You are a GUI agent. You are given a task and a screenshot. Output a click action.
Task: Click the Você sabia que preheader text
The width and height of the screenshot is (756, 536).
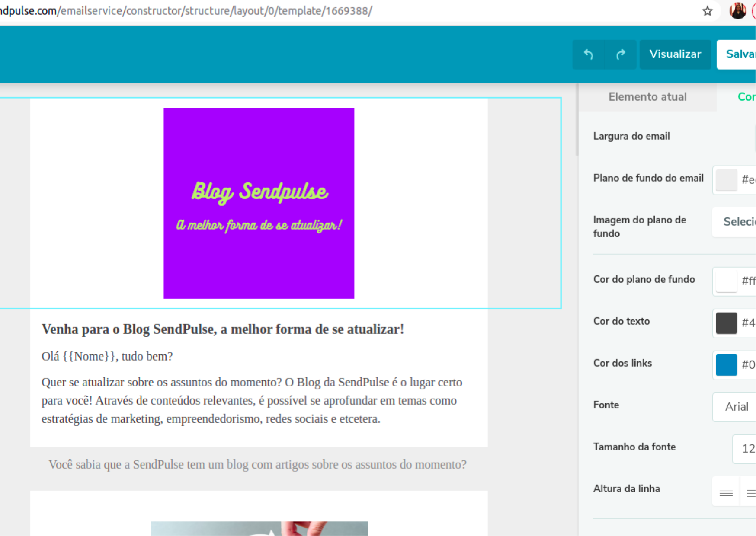pyautogui.click(x=257, y=465)
